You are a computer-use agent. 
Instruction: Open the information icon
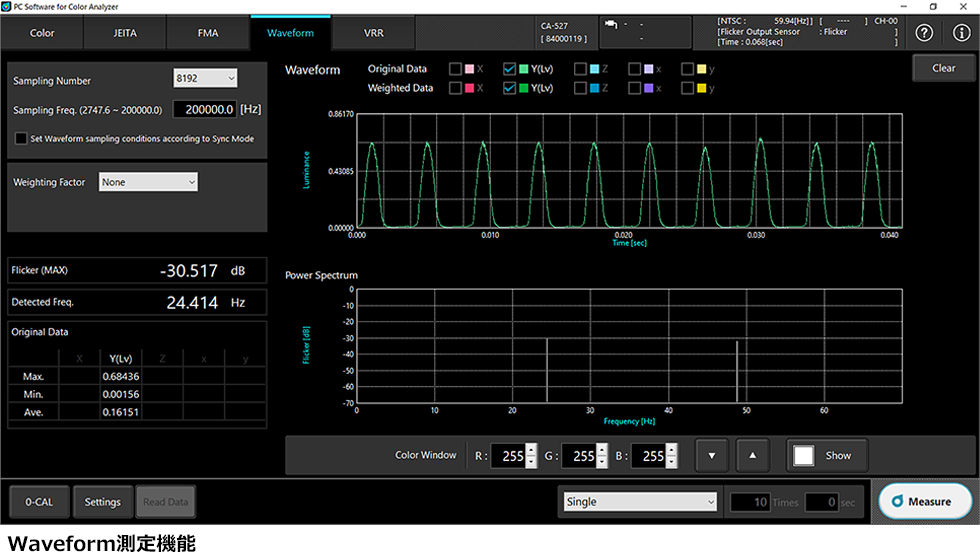(961, 33)
